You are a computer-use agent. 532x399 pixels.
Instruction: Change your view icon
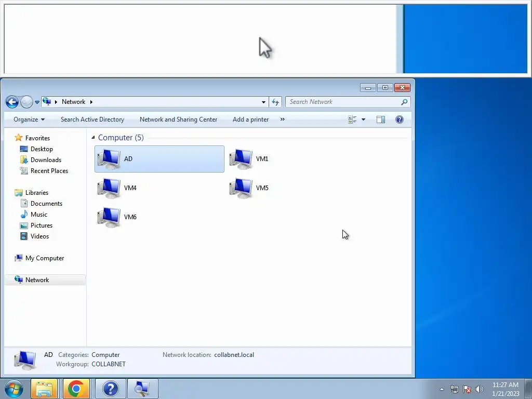pyautogui.click(x=352, y=119)
